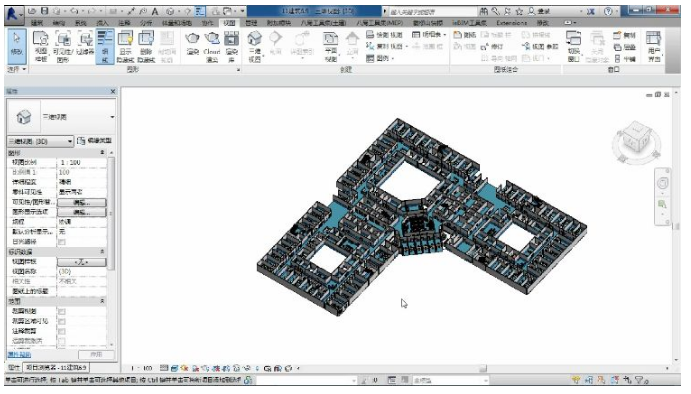Image resolution: width=691 pixels, height=394 pixels.
Task: Collapse Extents section in Properties
Action: 102,301
